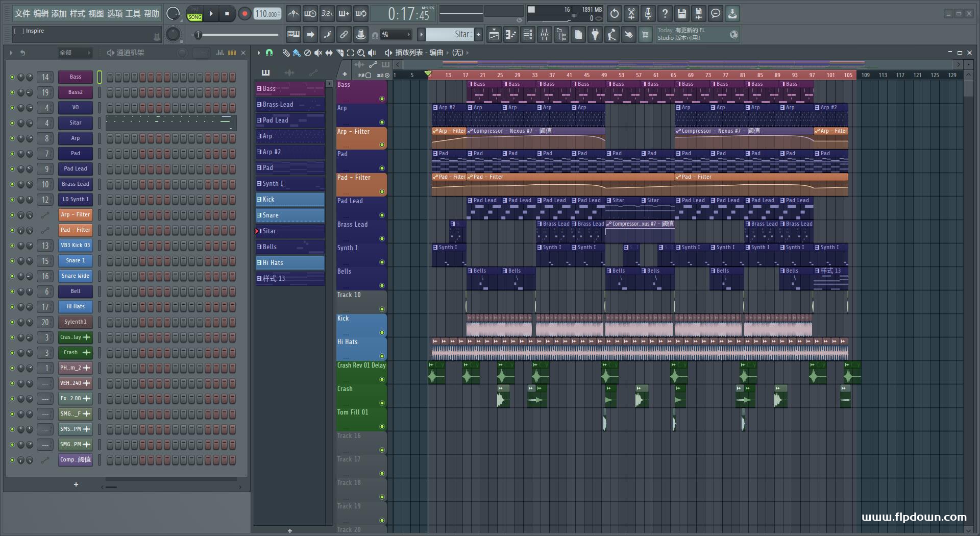Toggle playlist snap magnet icon

tap(269, 53)
